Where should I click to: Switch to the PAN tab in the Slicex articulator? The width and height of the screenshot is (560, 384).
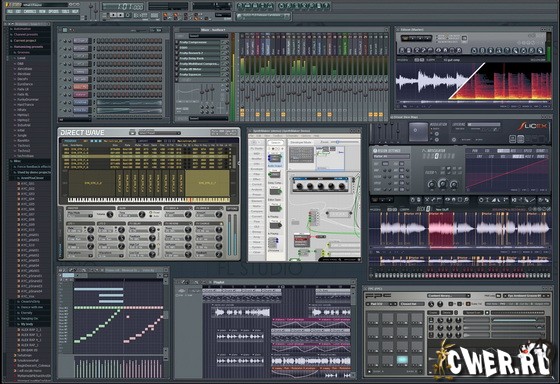click(x=475, y=151)
